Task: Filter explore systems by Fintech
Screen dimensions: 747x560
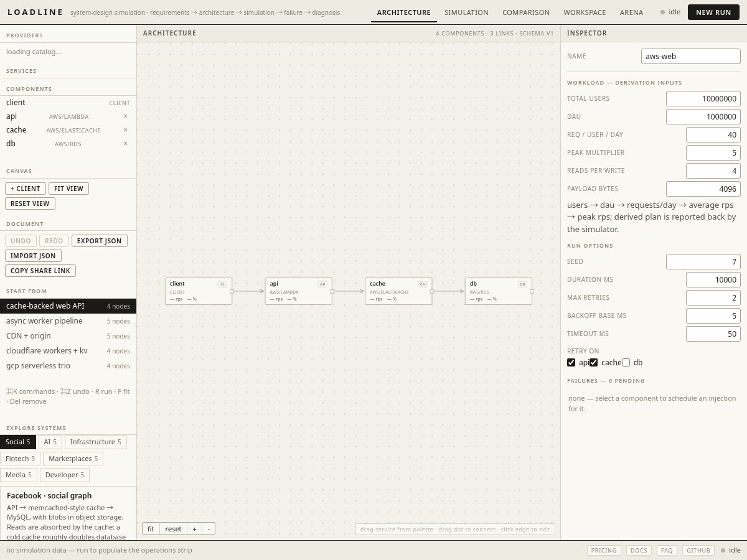Action: (20, 459)
